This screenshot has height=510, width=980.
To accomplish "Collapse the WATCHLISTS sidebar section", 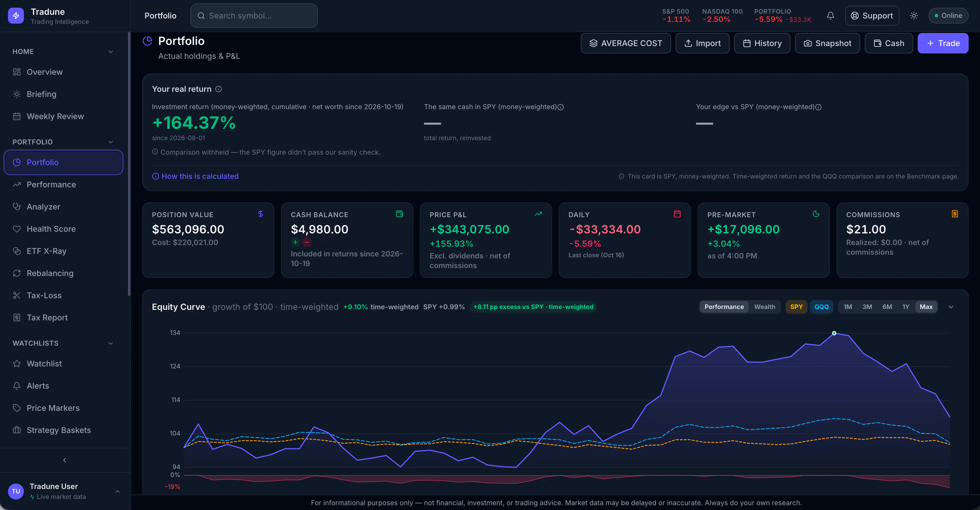I will (111, 343).
